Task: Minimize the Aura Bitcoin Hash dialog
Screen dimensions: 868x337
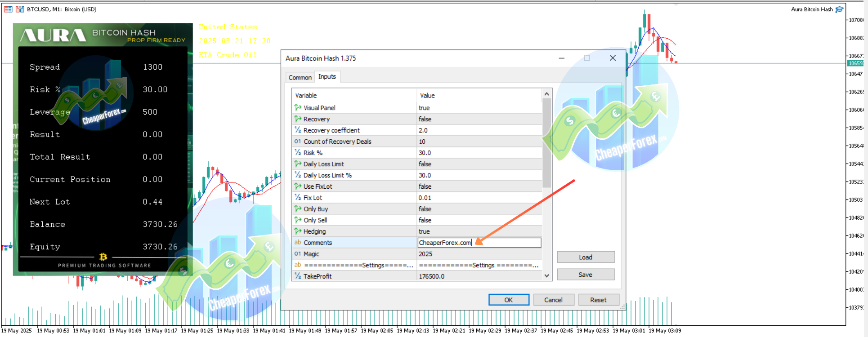Action: point(562,58)
